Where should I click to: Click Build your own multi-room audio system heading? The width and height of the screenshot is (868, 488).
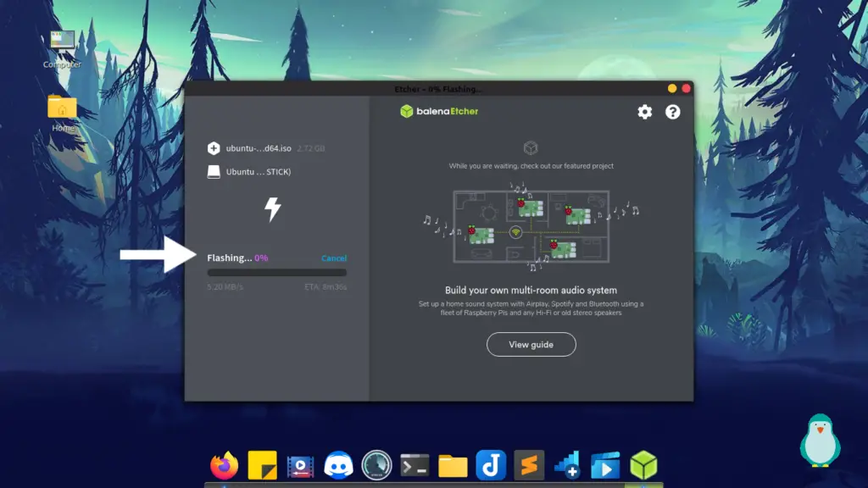(531, 290)
